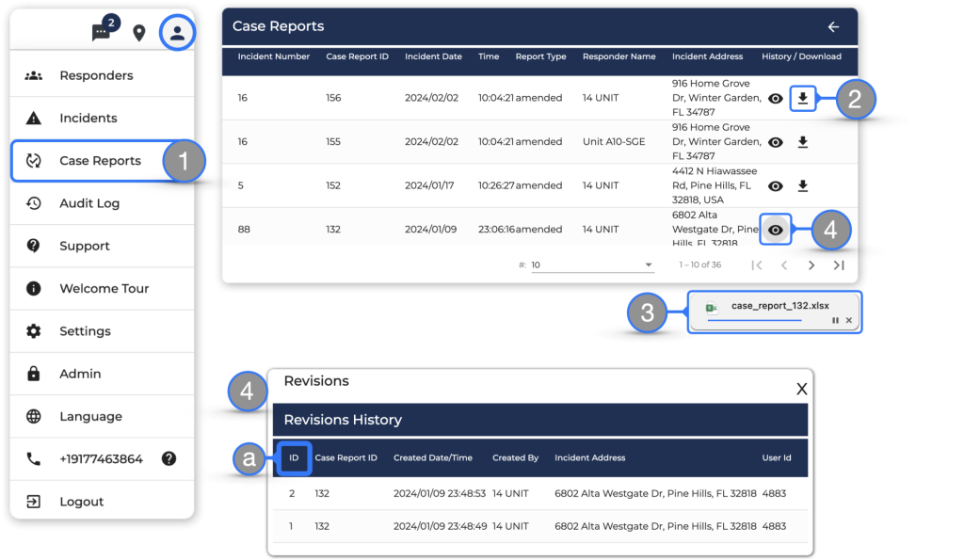This screenshot has width=964, height=560.
Task: Cancel the case_report_132.xlsx download
Action: [849, 320]
